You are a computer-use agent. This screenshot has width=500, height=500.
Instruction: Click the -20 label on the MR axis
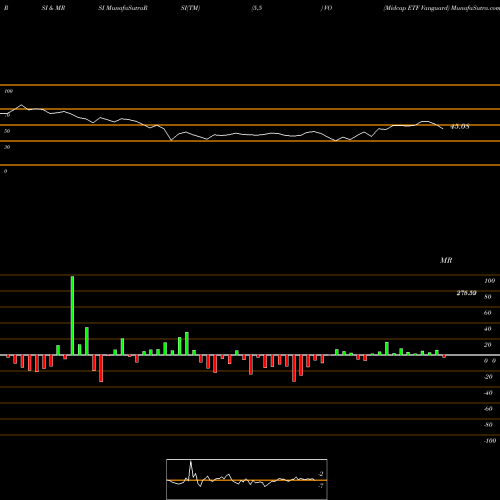point(488,377)
